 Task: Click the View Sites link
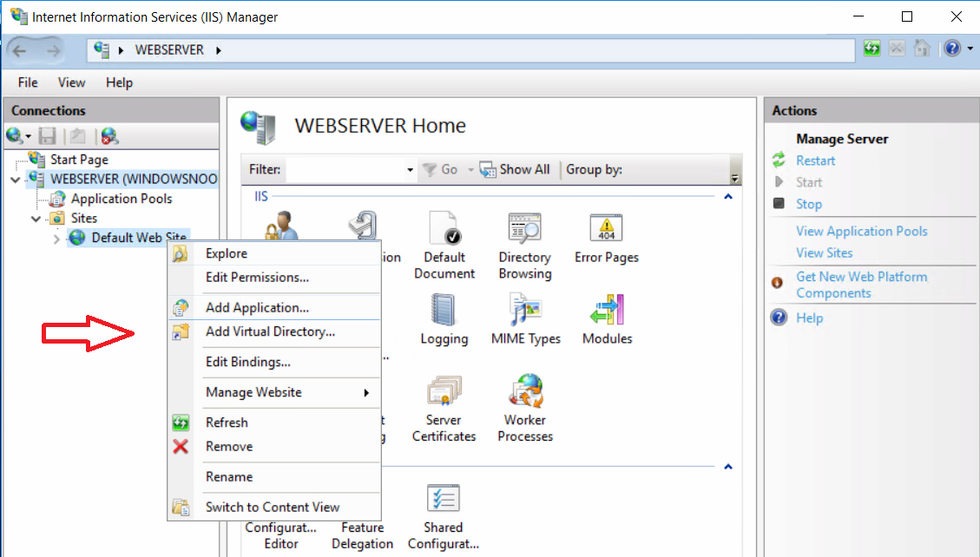point(824,252)
